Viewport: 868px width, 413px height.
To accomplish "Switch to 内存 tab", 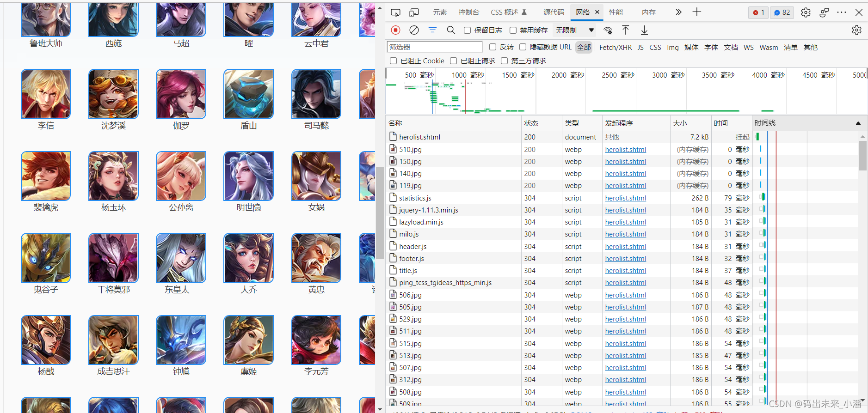I will [649, 12].
